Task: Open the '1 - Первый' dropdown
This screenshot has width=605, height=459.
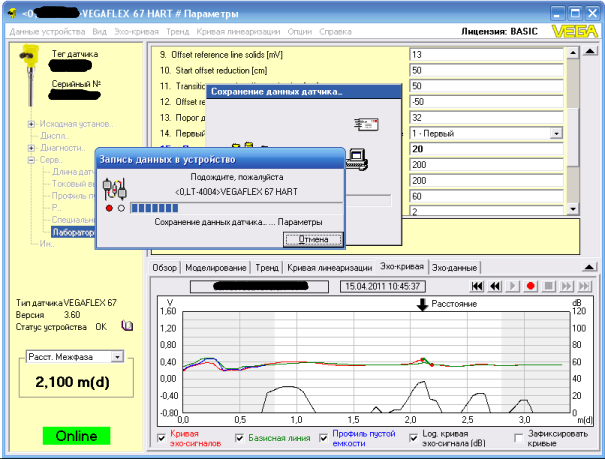Action: [x=556, y=133]
